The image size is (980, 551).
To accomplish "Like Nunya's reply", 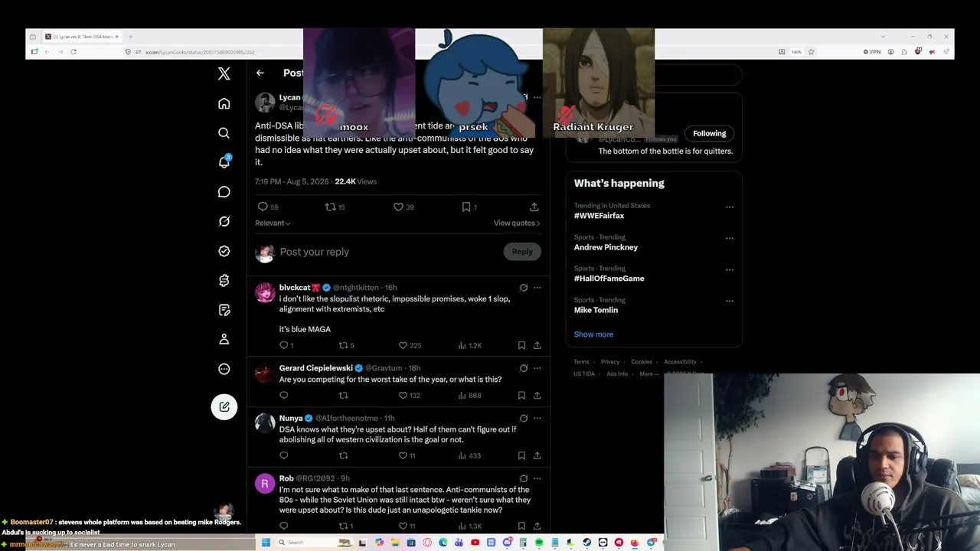I will 407,456.
